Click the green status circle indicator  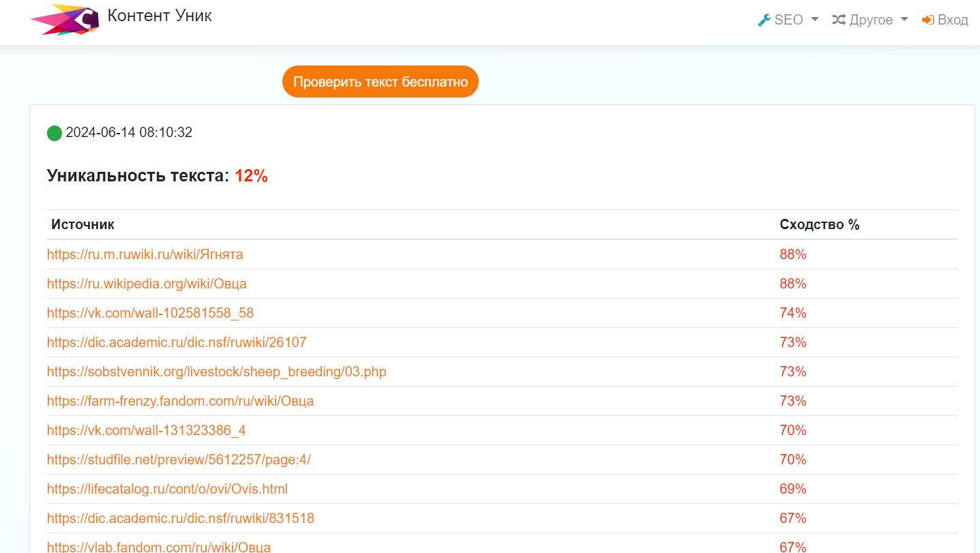point(55,133)
